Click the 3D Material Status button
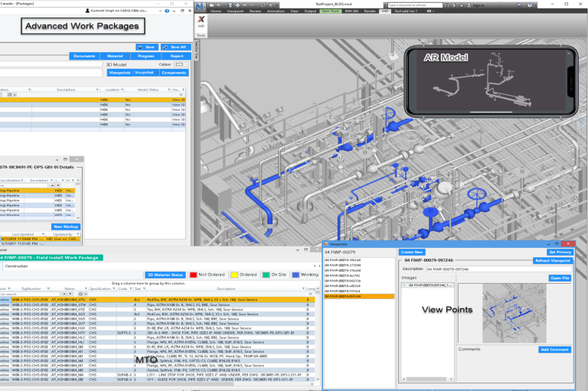This screenshot has width=588, height=391. [165, 275]
